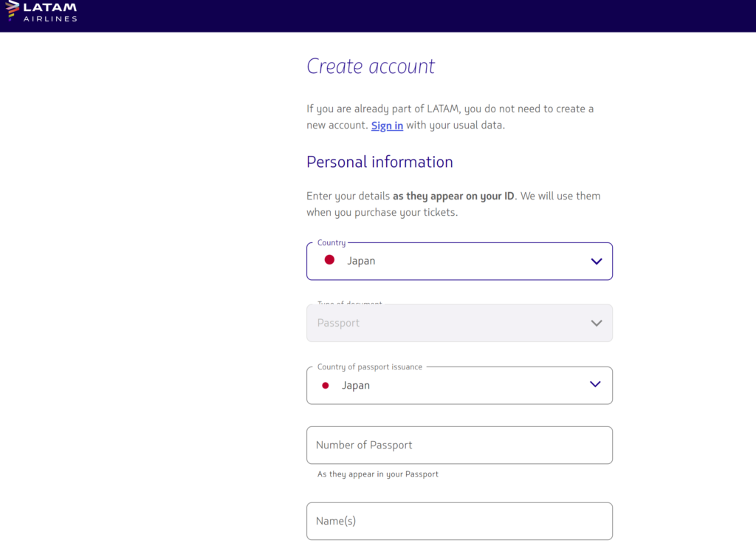
Task: Click into the Name(s) input field
Action: click(459, 522)
